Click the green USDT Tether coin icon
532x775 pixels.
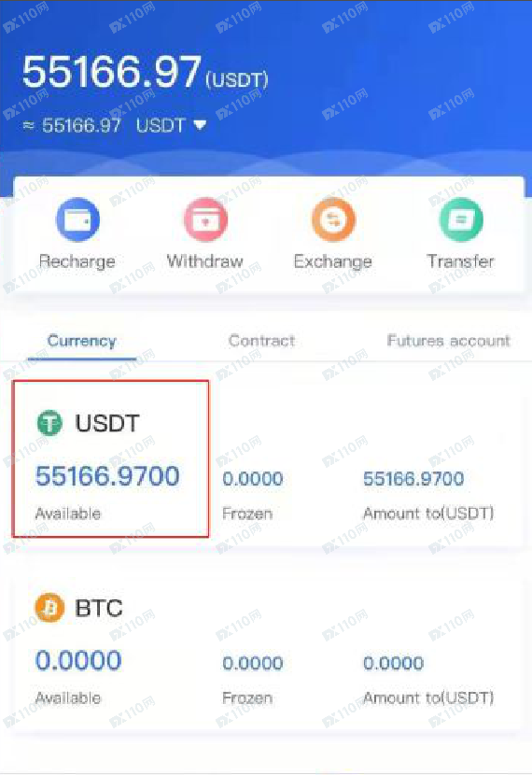49,423
